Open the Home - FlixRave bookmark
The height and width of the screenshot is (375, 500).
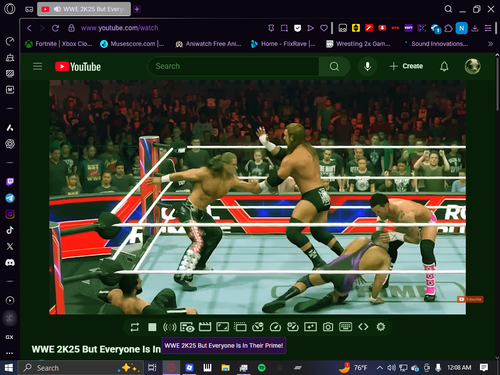coord(283,44)
